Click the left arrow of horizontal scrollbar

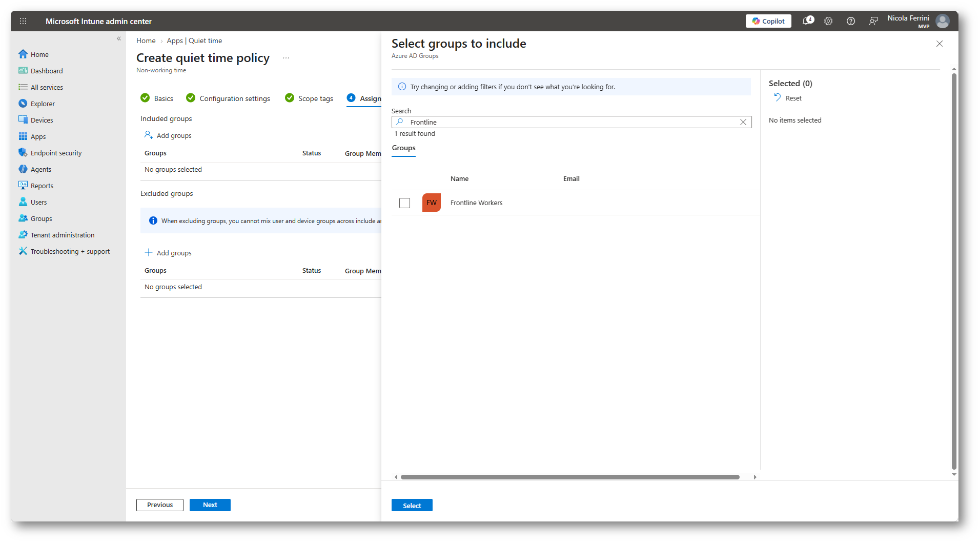coord(396,477)
